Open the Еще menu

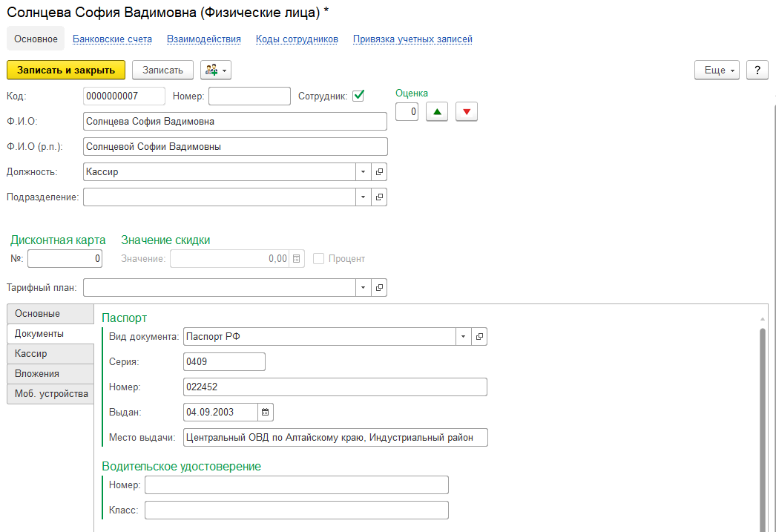point(717,70)
